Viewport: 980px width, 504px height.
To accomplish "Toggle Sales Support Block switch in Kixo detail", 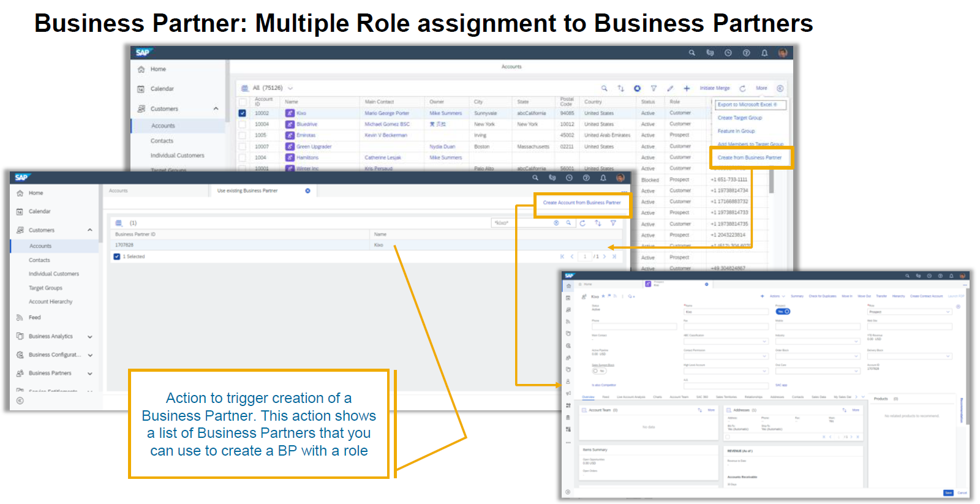I will pyautogui.click(x=598, y=371).
